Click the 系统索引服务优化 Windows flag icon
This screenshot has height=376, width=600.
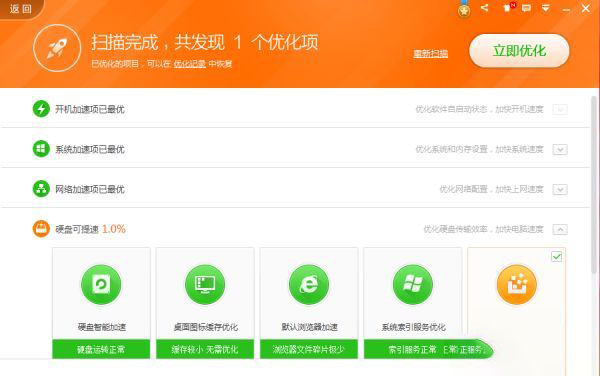coord(413,285)
